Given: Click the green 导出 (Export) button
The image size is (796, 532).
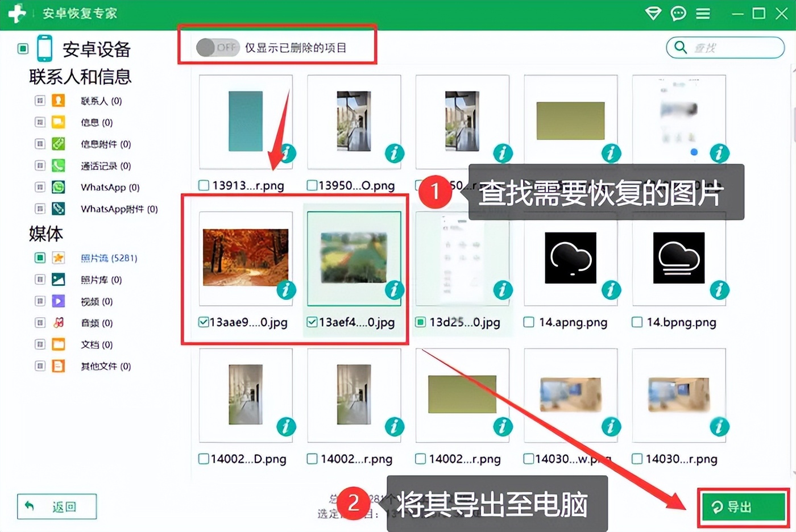Looking at the screenshot, I should [x=742, y=508].
